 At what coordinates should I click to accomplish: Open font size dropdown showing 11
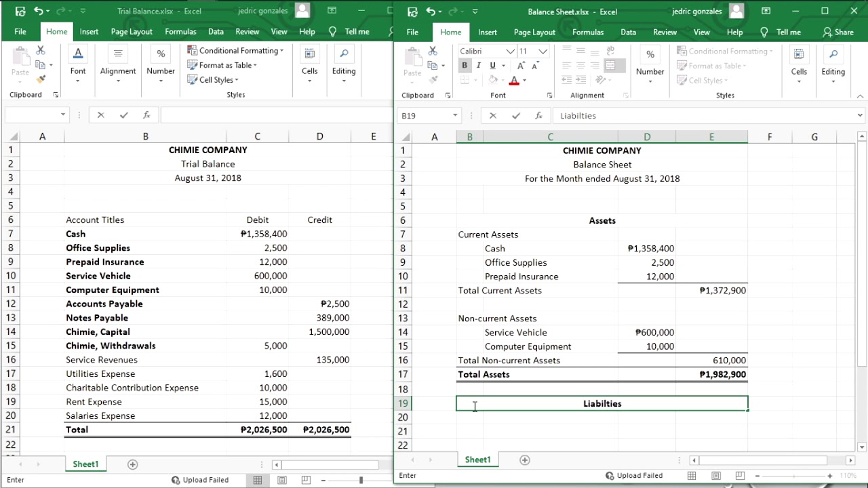click(x=542, y=52)
